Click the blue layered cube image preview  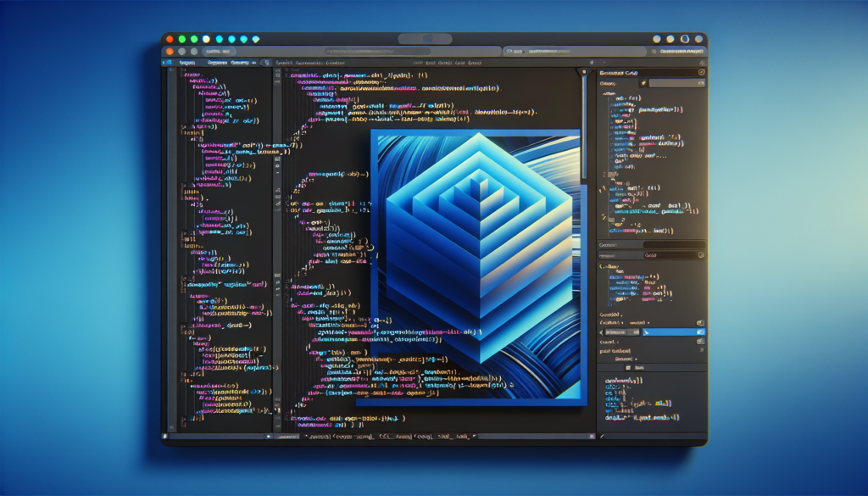(475, 265)
